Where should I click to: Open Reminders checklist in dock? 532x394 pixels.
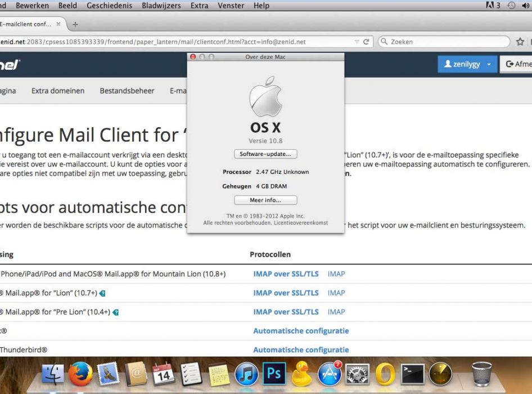coord(191,374)
